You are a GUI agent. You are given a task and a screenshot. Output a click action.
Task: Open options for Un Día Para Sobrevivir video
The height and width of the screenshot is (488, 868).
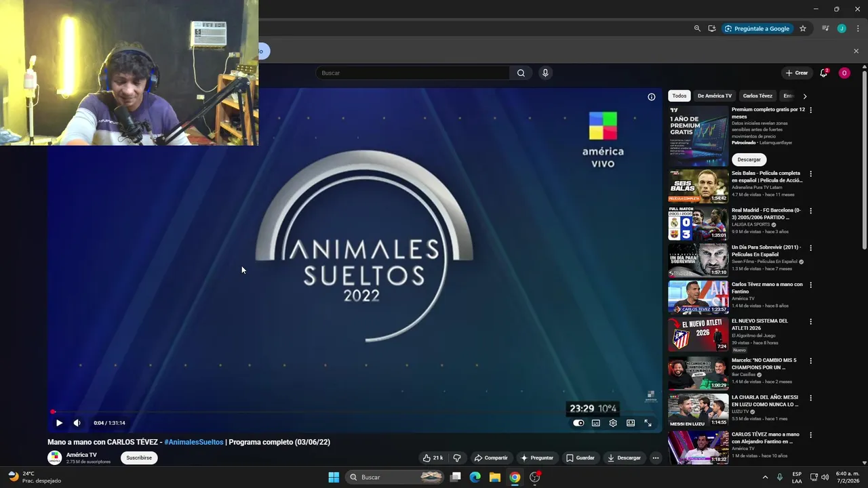tap(810, 248)
